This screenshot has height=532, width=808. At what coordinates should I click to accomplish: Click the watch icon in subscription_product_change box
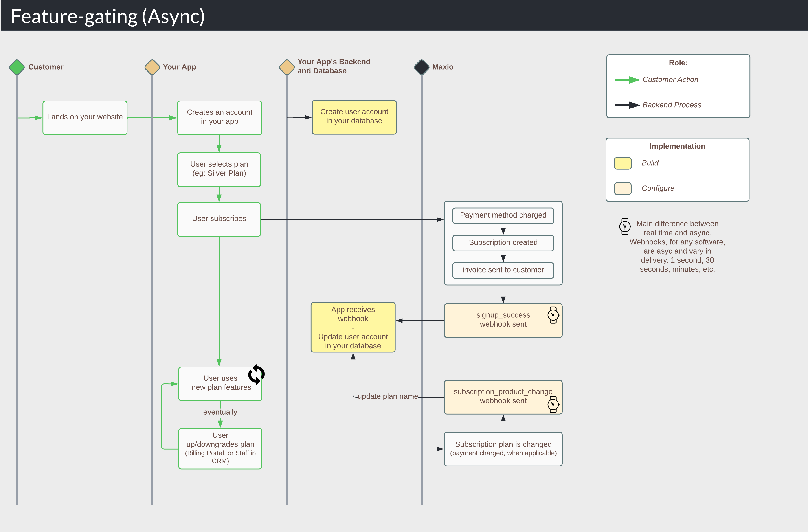553,404
